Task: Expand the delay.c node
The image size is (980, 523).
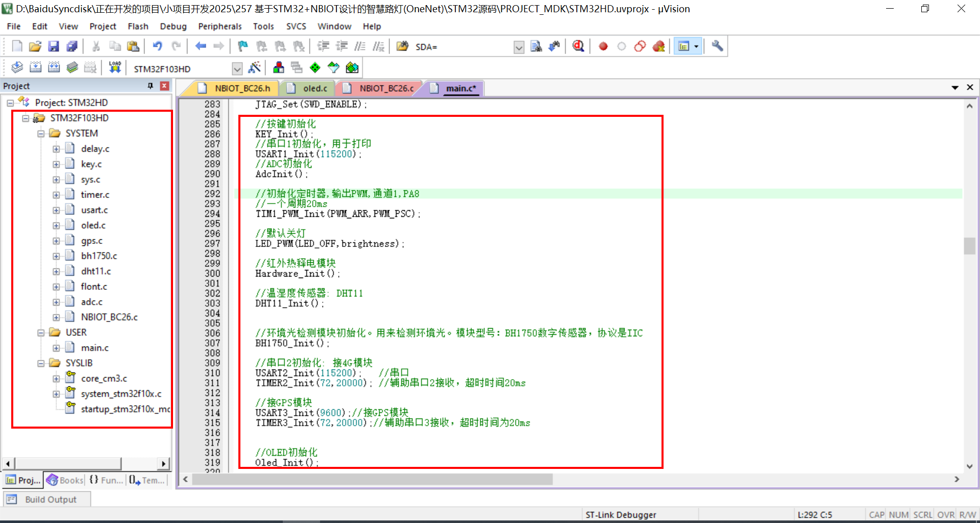Action: (56, 149)
